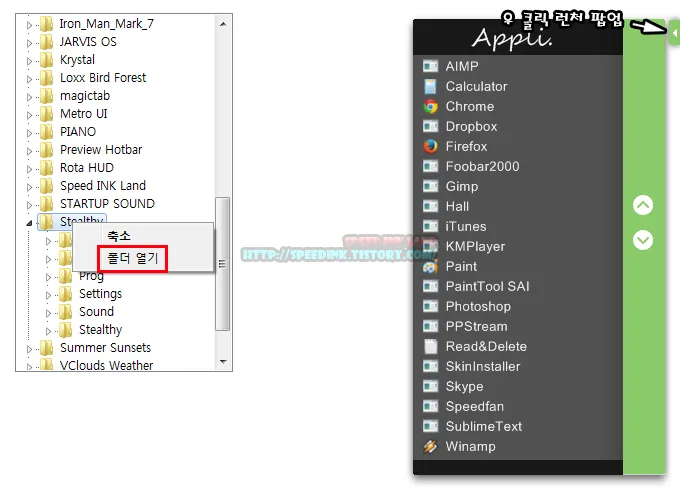Open Photoshop label in launcher
680x497 pixels.
pos(478,306)
